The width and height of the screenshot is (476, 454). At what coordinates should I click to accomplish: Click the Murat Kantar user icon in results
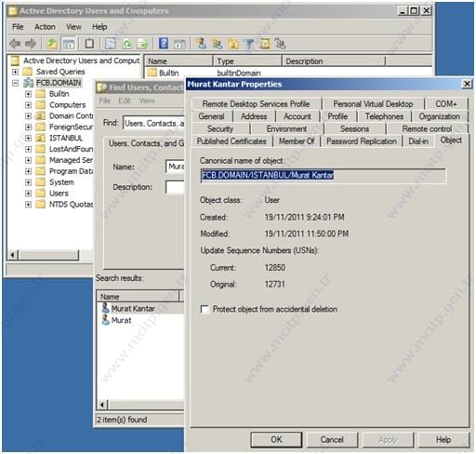(x=105, y=308)
